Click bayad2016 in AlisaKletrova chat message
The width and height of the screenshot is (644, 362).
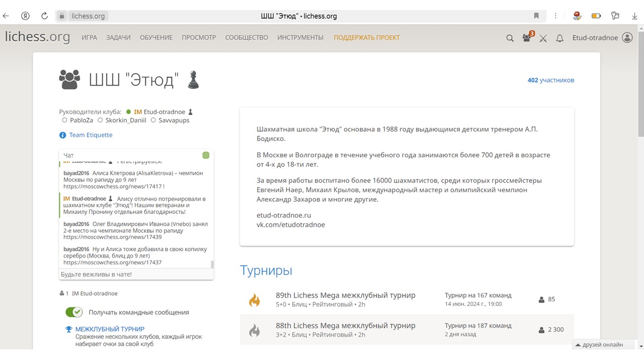76,173
